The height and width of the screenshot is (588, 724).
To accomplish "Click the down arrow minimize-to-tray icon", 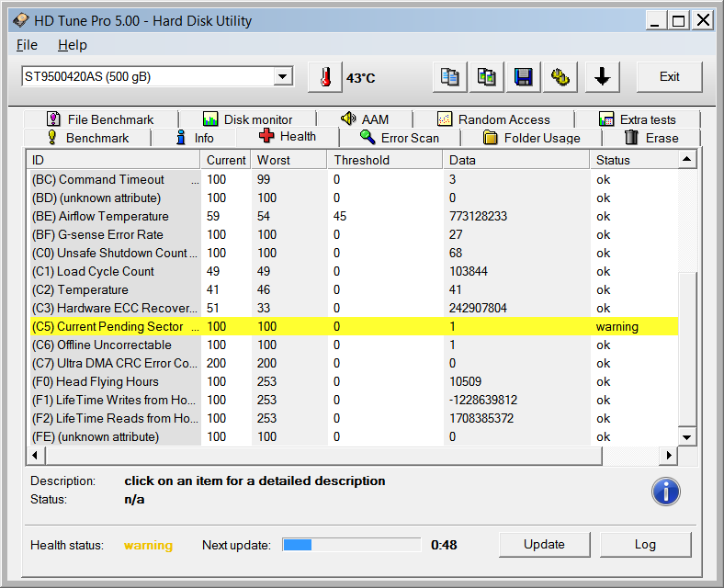I will tap(602, 77).
